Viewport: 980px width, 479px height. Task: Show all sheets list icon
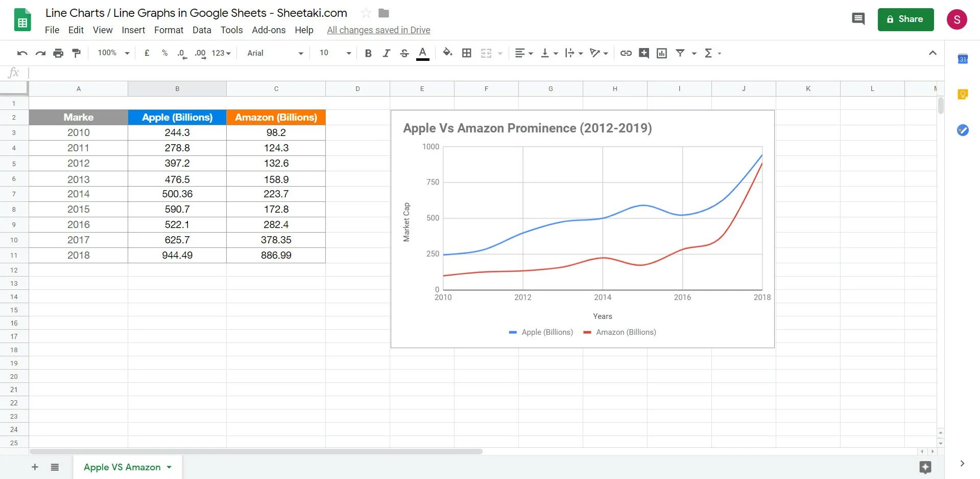point(55,467)
